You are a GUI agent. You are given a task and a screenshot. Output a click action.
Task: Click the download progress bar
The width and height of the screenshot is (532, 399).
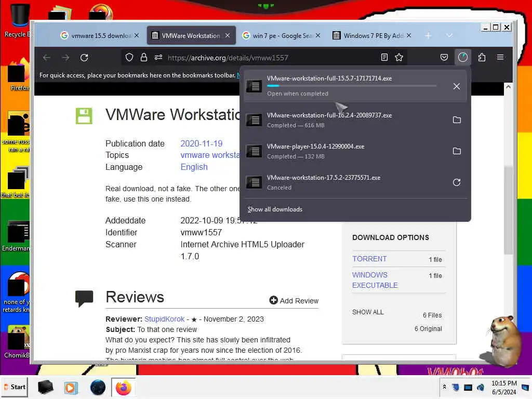coord(352,86)
